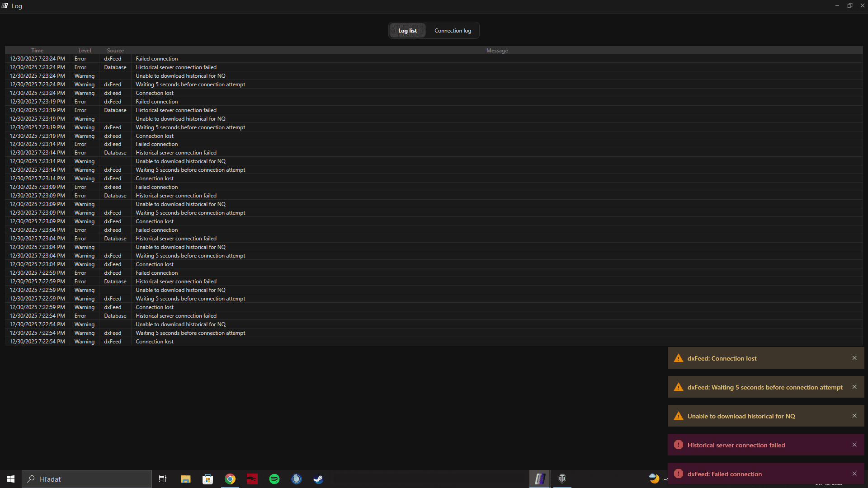
Task: Dismiss the 'dxFeed: Failed connection' error notification
Action: pos(854,474)
